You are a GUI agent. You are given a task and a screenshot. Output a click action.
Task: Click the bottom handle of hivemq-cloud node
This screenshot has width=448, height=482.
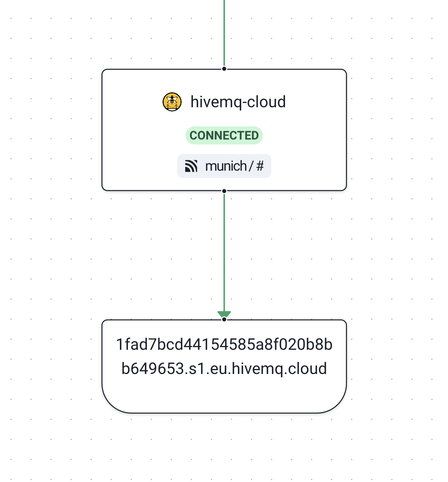[x=224, y=191]
